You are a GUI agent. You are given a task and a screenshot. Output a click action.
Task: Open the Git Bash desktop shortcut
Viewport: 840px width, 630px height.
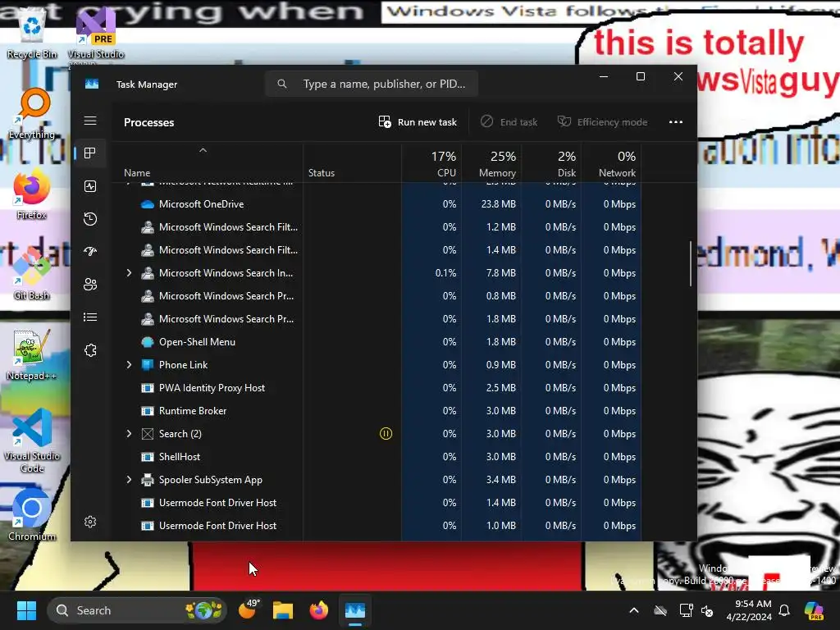click(x=32, y=276)
